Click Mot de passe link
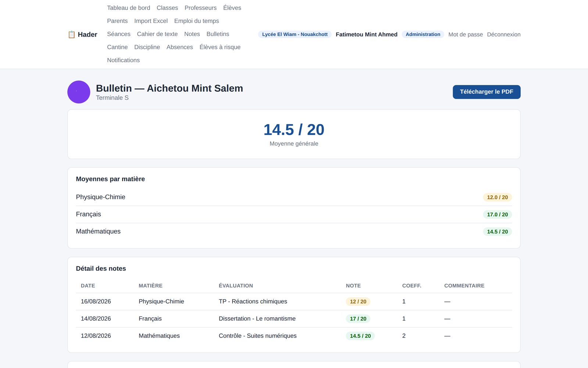Viewport: 588px width, 368px height. pyautogui.click(x=466, y=35)
